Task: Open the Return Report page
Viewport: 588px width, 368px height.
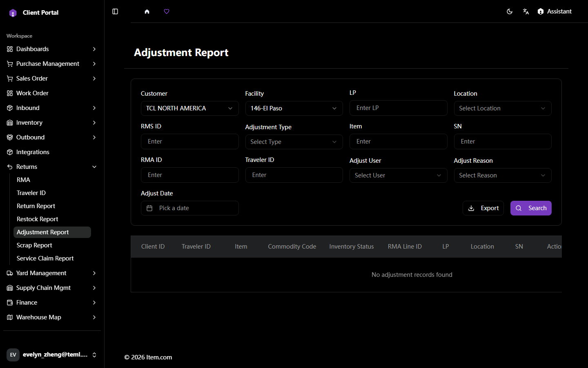Action: (52, 206)
